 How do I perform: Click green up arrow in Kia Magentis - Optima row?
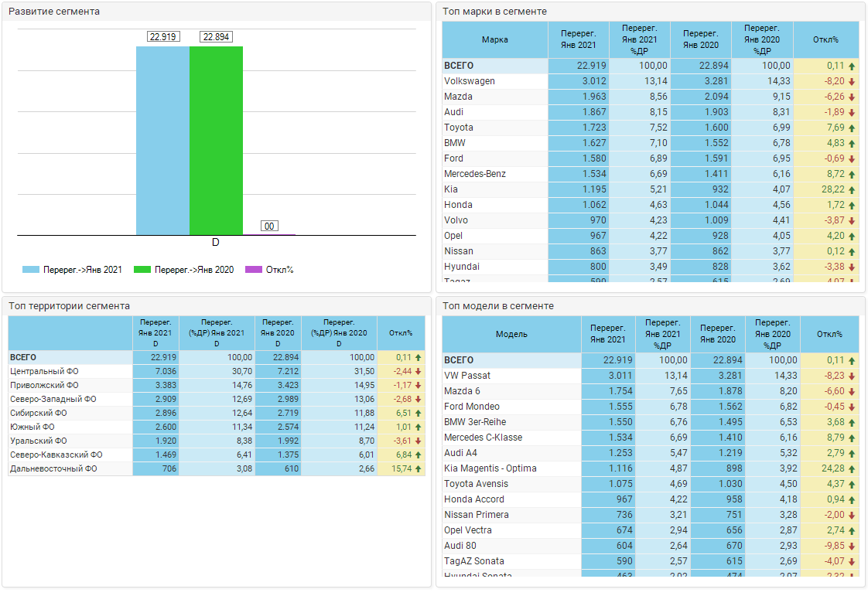click(852, 468)
